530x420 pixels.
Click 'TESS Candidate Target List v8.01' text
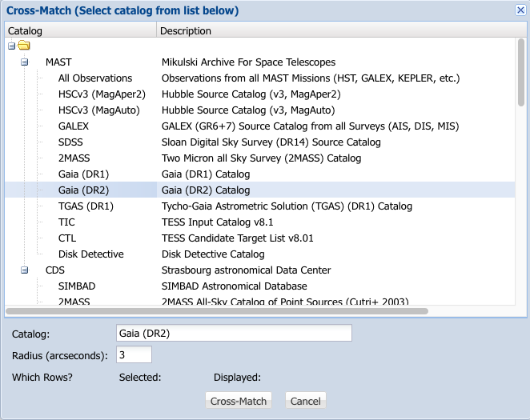[237, 238]
